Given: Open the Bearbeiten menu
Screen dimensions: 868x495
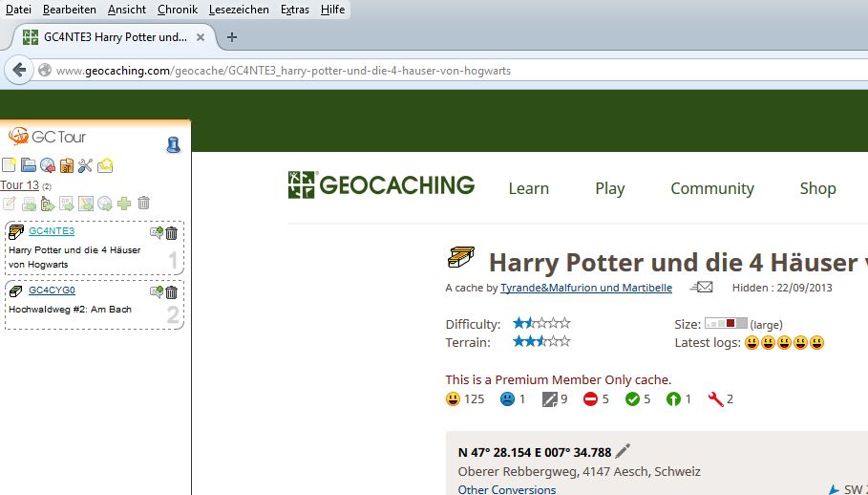Looking at the screenshot, I should [69, 10].
